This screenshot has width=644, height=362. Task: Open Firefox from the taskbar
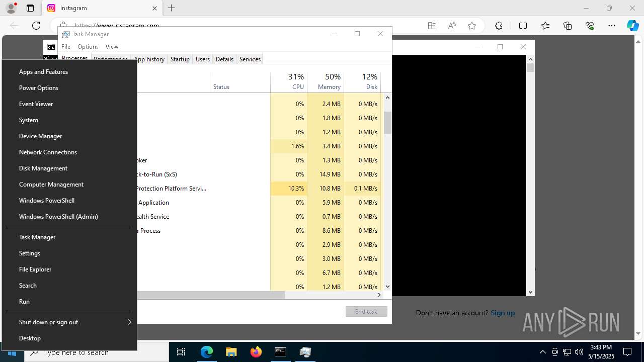click(x=256, y=352)
